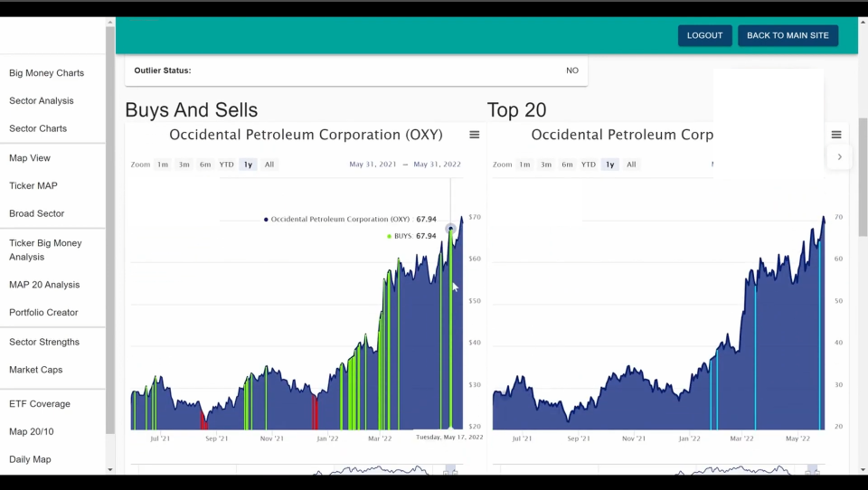Open Ticker Big Money Analysis link
Viewport: 868px width, 490px height.
coord(45,250)
